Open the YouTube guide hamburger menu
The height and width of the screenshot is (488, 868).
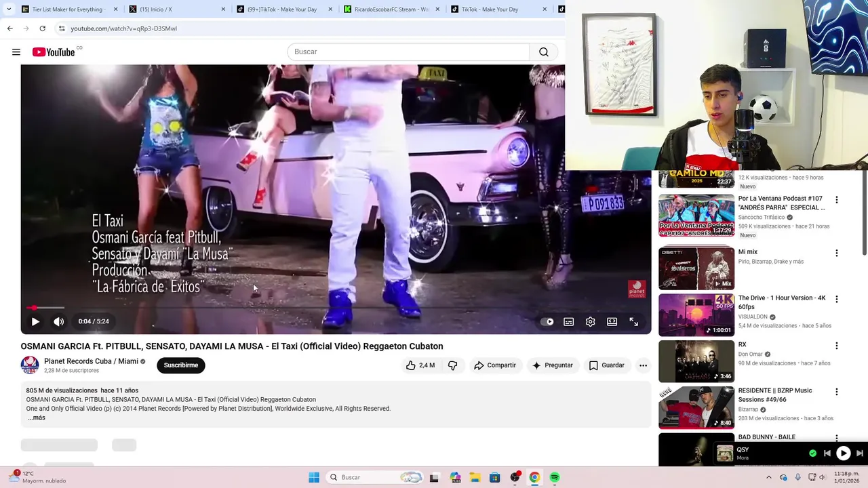16,52
